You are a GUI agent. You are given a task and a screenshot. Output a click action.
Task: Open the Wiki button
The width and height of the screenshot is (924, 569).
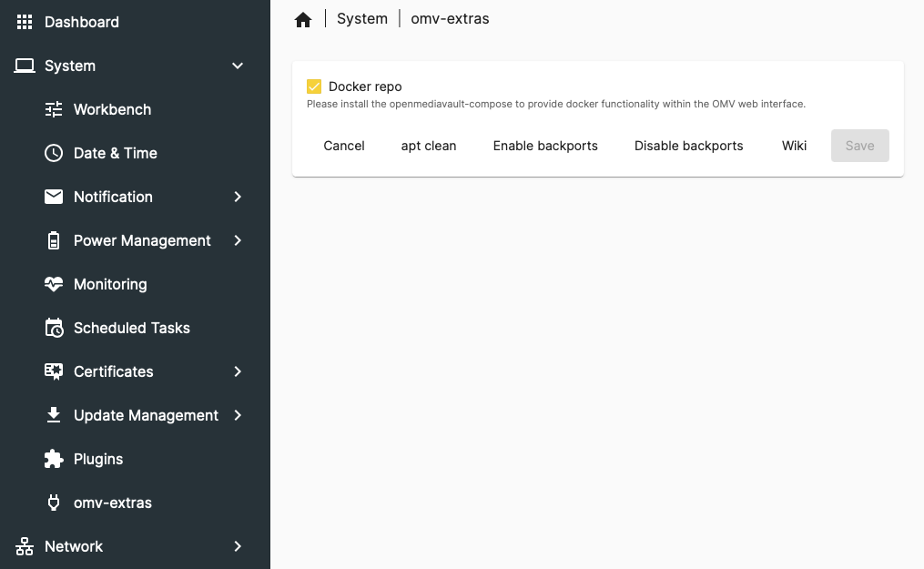point(794,146)
